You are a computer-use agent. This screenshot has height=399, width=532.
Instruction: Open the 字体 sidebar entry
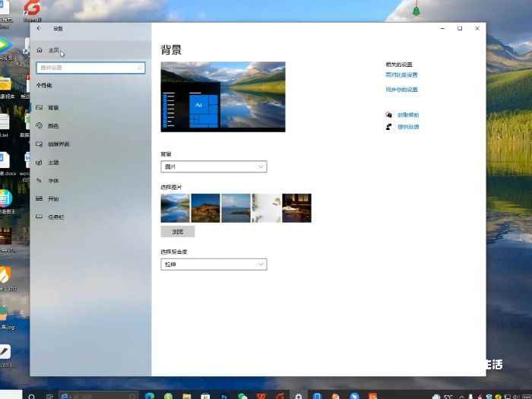[90, 181]
